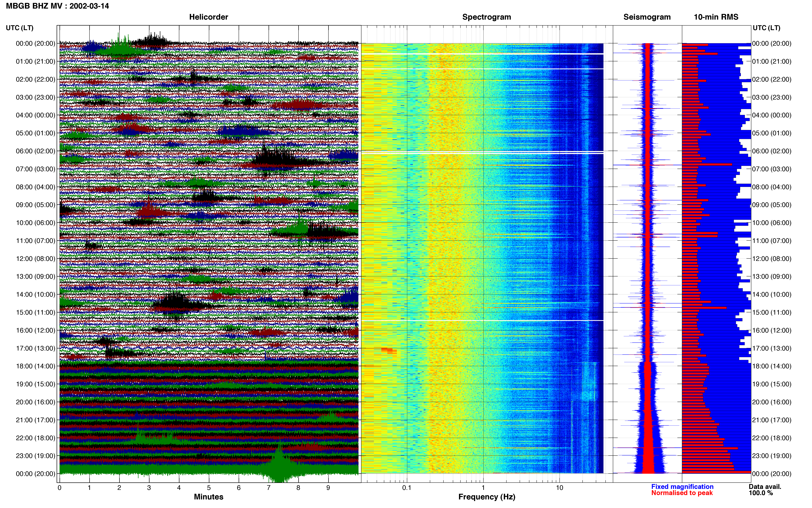The height and width of the screenshot is (508, 812).
Task: Click the 'Minutes' x-axis label
Action: (x=209, y=497)
